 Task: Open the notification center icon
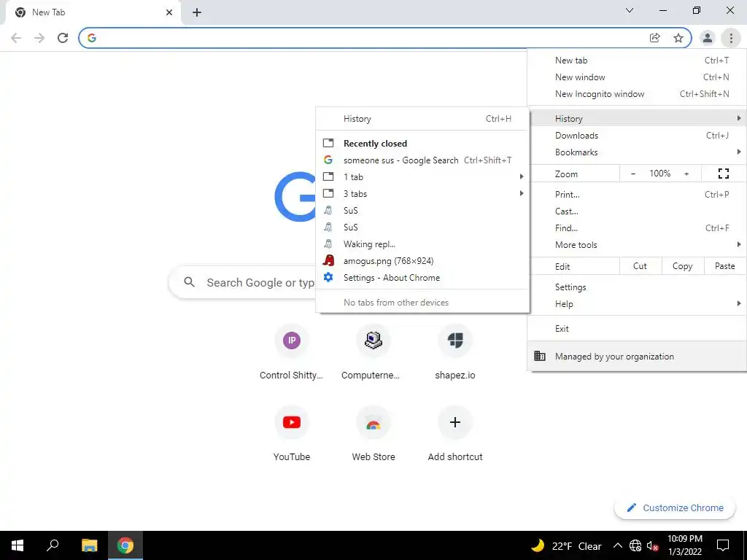723,545
